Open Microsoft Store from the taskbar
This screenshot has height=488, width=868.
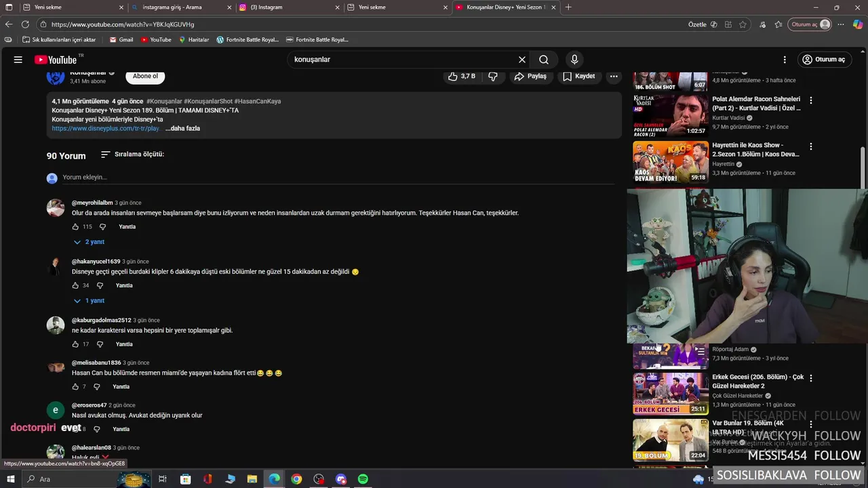(186, 479)
